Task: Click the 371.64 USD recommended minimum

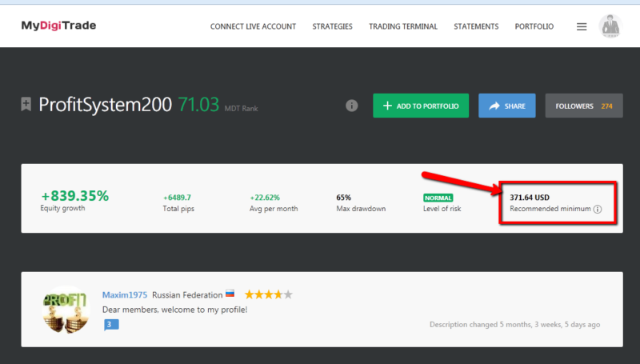Action: (530, 198)
